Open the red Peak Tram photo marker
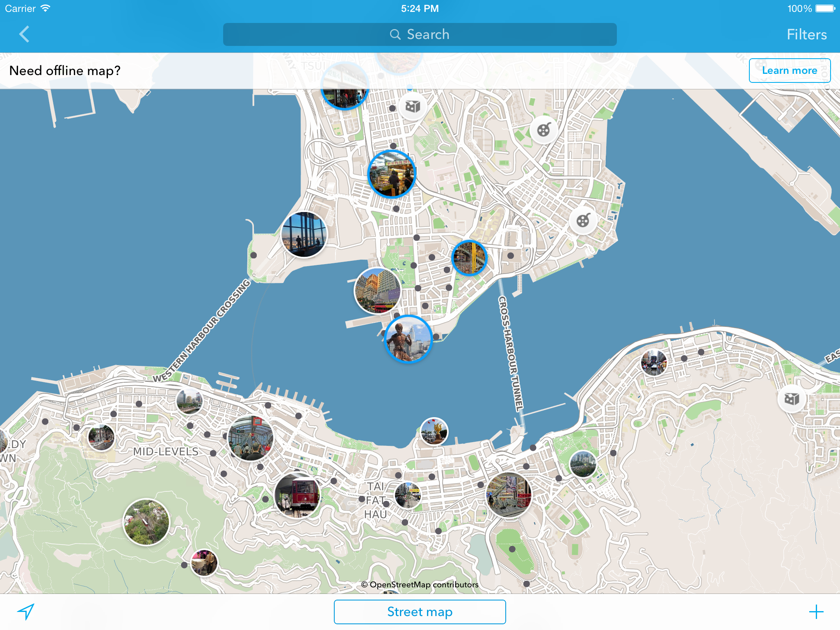The height and width of the screenshot is (630, 840). (x=297, y=495)
